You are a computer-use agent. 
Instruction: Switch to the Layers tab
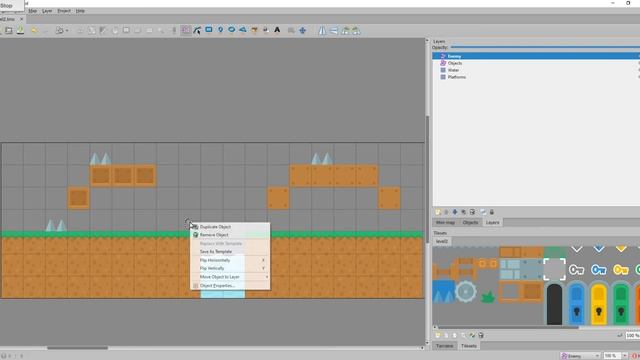pyautogui.click(x=493, y=222)
